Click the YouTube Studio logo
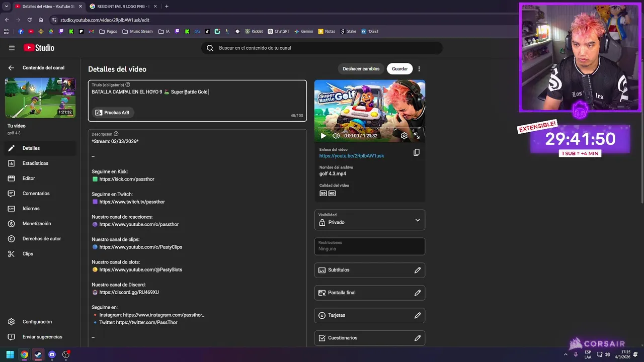 39,48
